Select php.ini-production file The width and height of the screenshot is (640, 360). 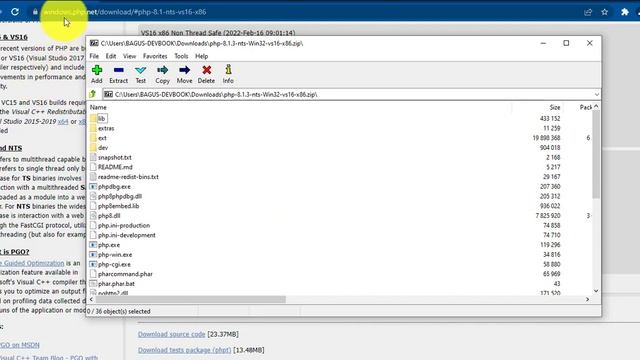(124, 226)
